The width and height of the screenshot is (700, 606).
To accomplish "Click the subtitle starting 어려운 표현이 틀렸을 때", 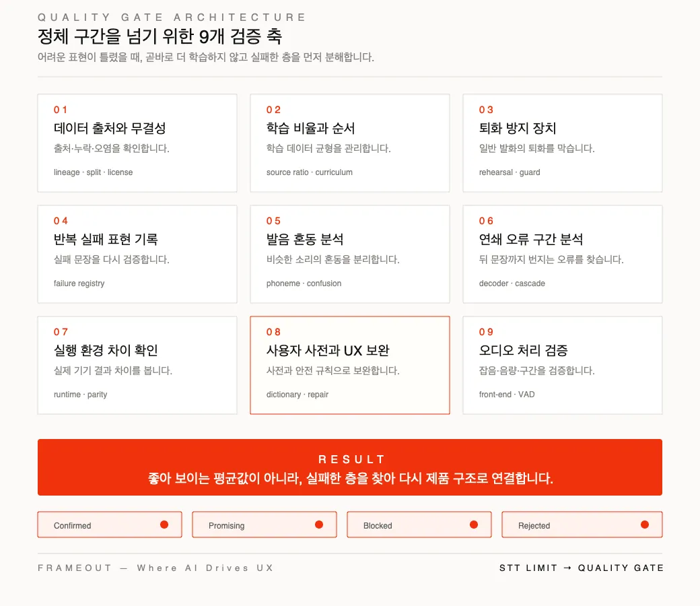I will (206, 57).
